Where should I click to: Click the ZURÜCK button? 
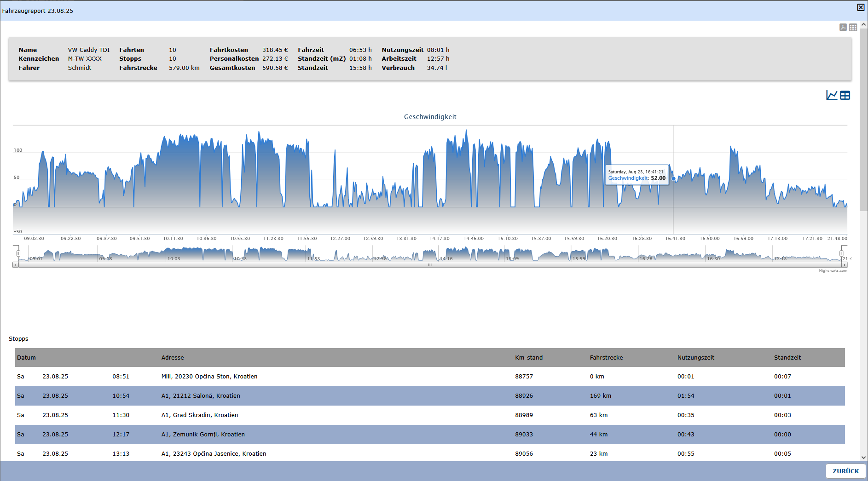[845, 471]
